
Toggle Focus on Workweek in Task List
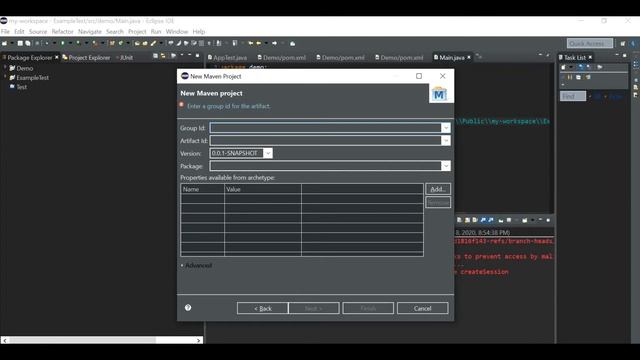600,67
